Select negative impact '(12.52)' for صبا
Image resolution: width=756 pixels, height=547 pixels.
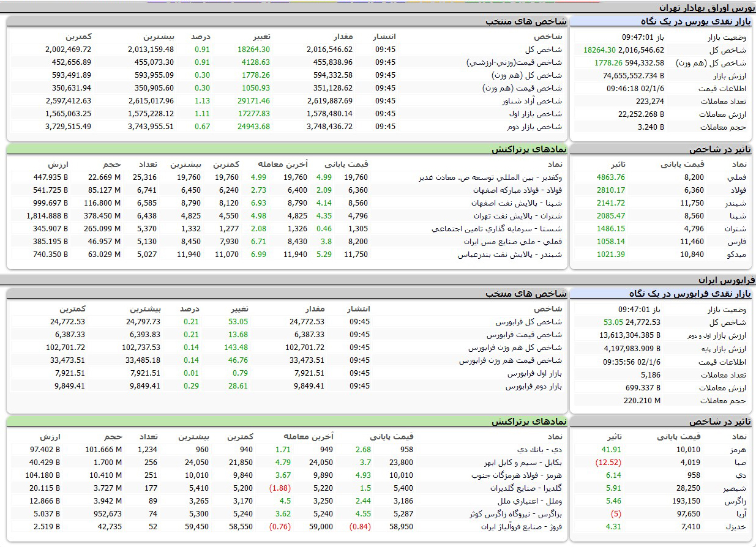(x=608, y=463)
